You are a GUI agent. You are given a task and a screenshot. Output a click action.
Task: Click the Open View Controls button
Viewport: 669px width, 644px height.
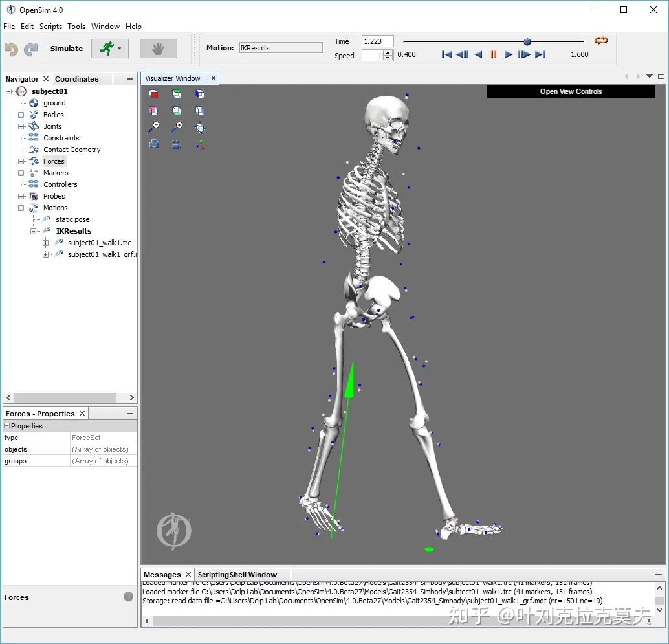pyautogui.click(x=570, y=91)
